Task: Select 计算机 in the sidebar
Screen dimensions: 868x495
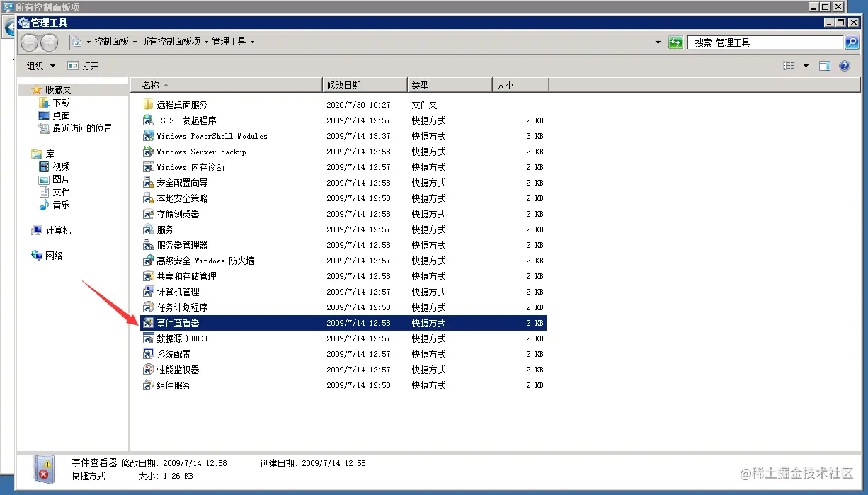Action: click(53, 229)
